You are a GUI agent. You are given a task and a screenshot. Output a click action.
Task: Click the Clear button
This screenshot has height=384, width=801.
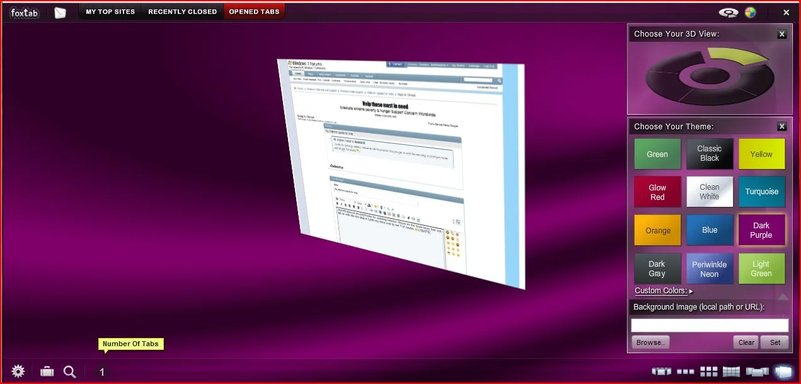(746, 343)
